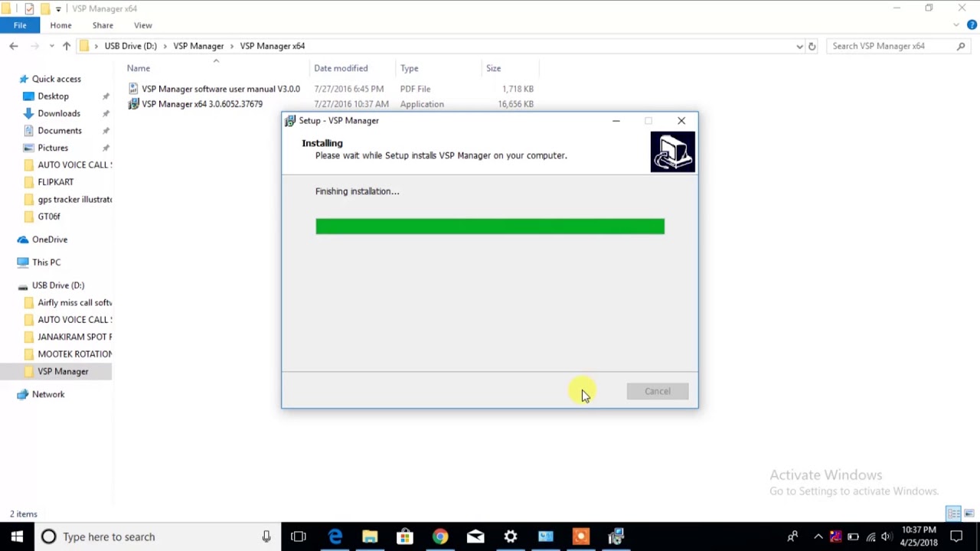Close the Setup - VSP Manager dialog
Viewport: 980px width, 551px height.
[x=681, y=120]
